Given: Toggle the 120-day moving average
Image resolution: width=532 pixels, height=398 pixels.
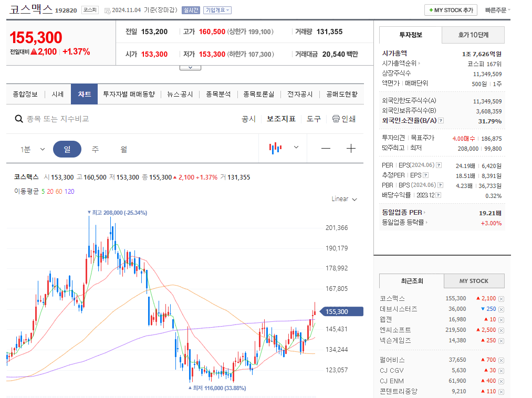Looking at the screenshot, I should pyautogui.click(x=69, y=191).
